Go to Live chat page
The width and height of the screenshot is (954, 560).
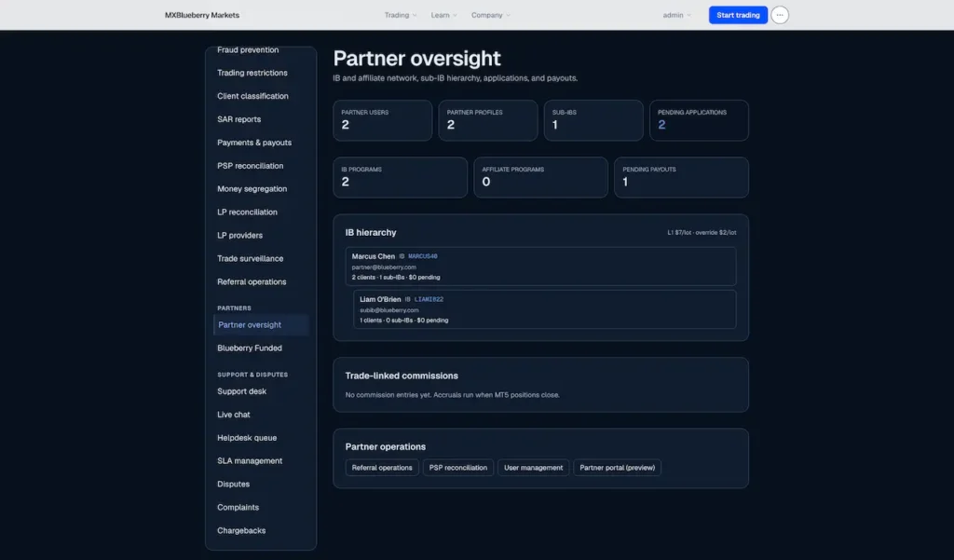234,415
